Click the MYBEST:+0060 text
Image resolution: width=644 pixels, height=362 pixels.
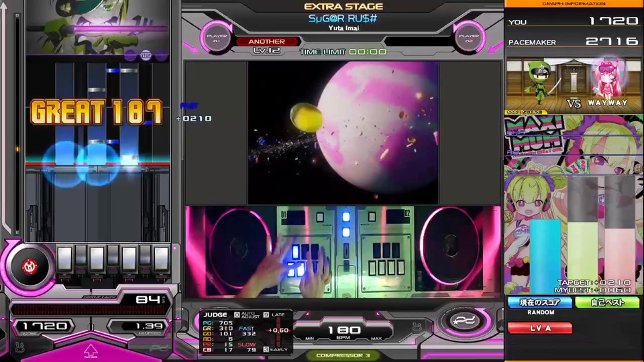click(x=592, y=290)
